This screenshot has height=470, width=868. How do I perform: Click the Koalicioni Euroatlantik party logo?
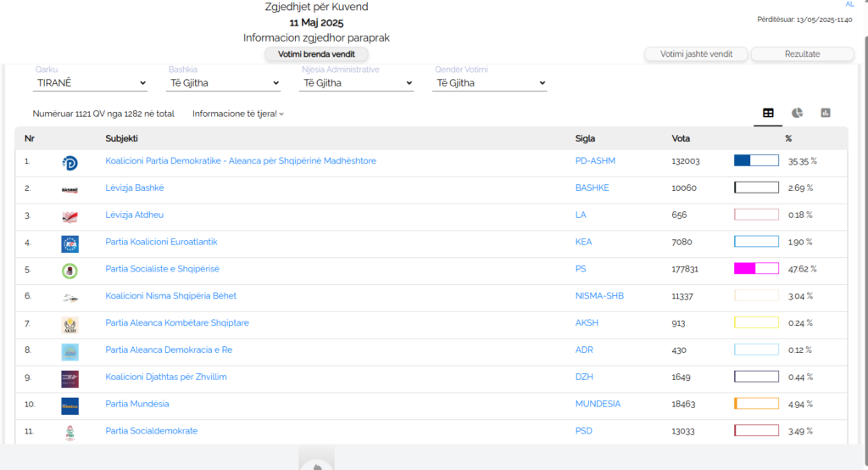70,243
